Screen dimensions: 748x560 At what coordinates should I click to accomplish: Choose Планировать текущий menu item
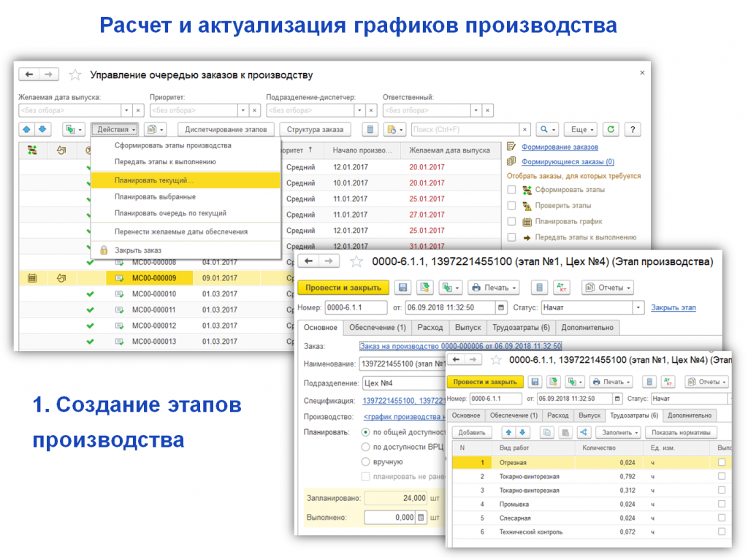(185, 180)
